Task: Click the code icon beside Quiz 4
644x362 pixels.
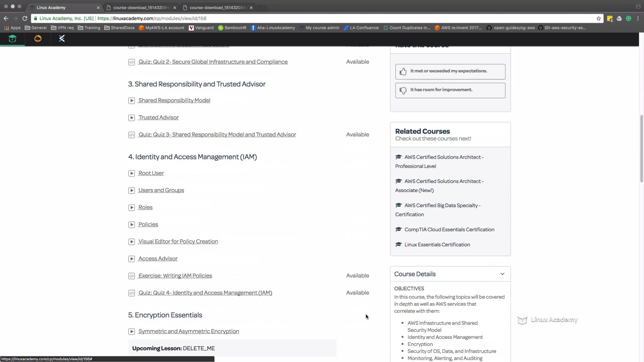Action: point(131,293)
